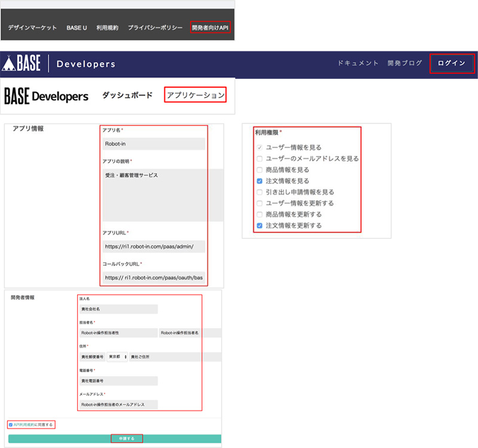The image size is (478, 448).
Task: Uncheck 注文情報を更新する checkbox
Action: click(x=259, y=226)
